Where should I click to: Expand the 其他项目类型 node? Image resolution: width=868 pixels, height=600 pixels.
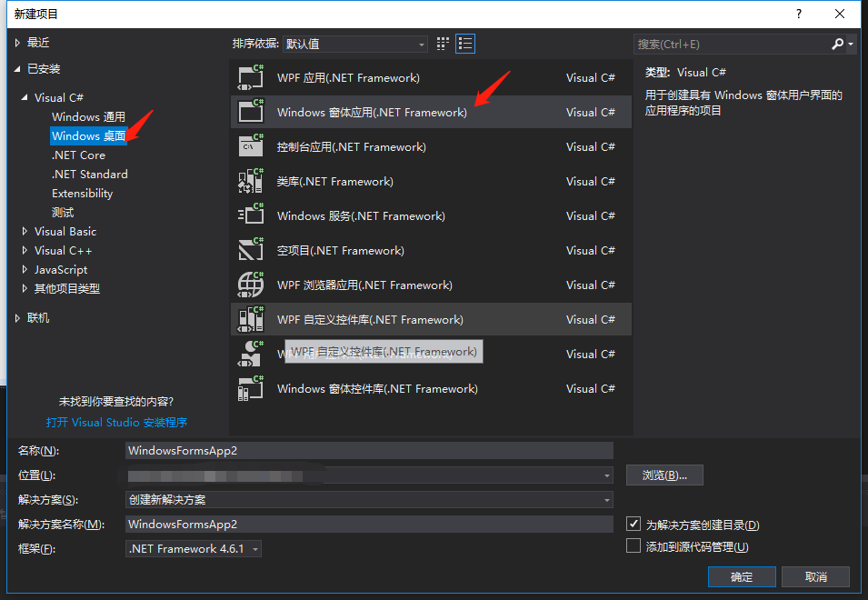click(x=25, y=288)
